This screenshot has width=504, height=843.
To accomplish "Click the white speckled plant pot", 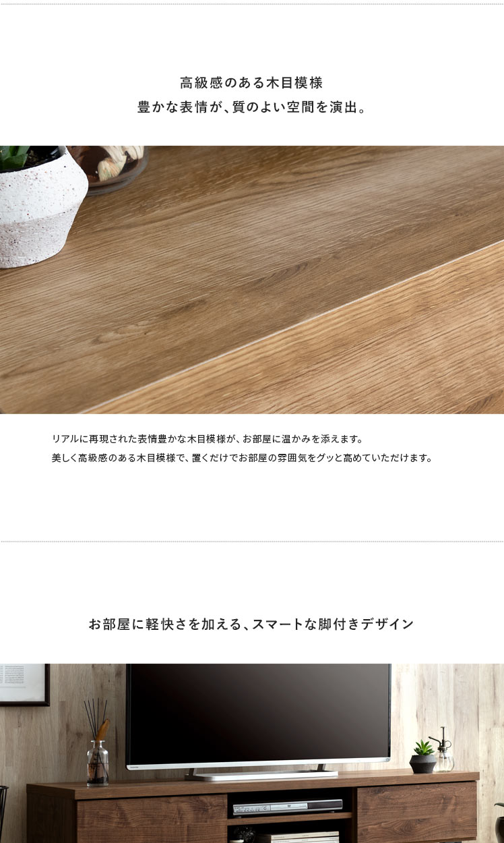I will (42, 204).
